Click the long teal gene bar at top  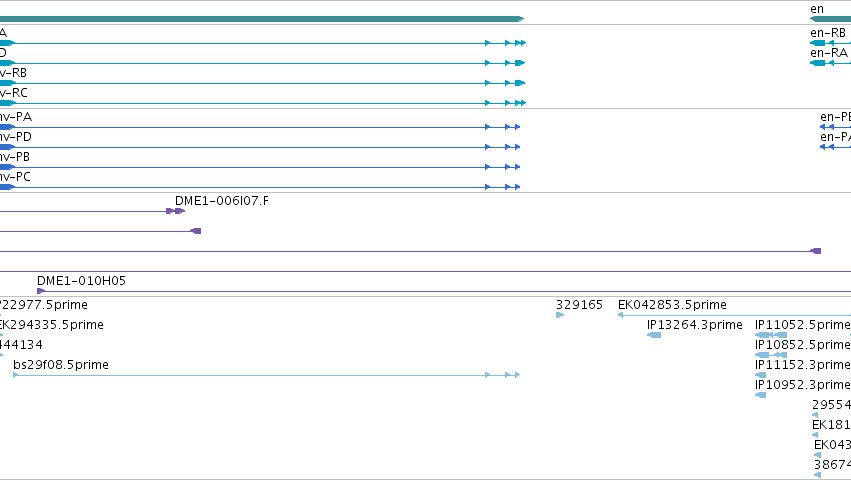tap(262, 19)
